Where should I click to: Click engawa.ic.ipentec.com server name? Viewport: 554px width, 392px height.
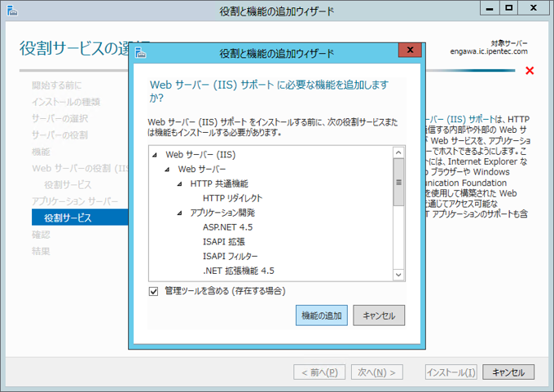click(489, 51)
